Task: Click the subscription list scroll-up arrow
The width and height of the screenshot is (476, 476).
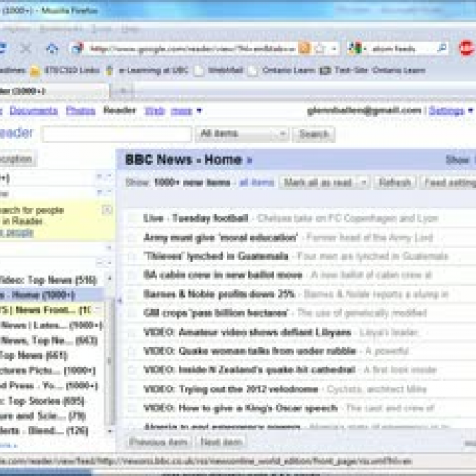Action: click(109, 279)
